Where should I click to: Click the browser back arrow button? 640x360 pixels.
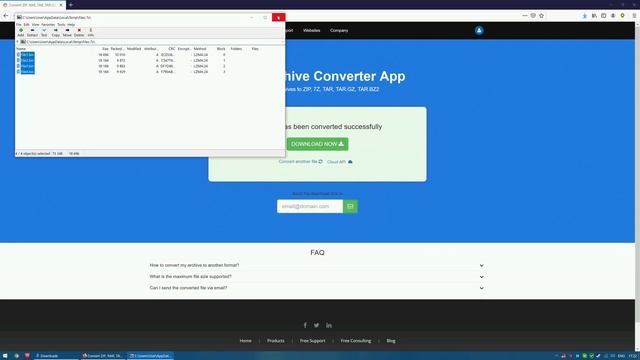pos(6,16)
